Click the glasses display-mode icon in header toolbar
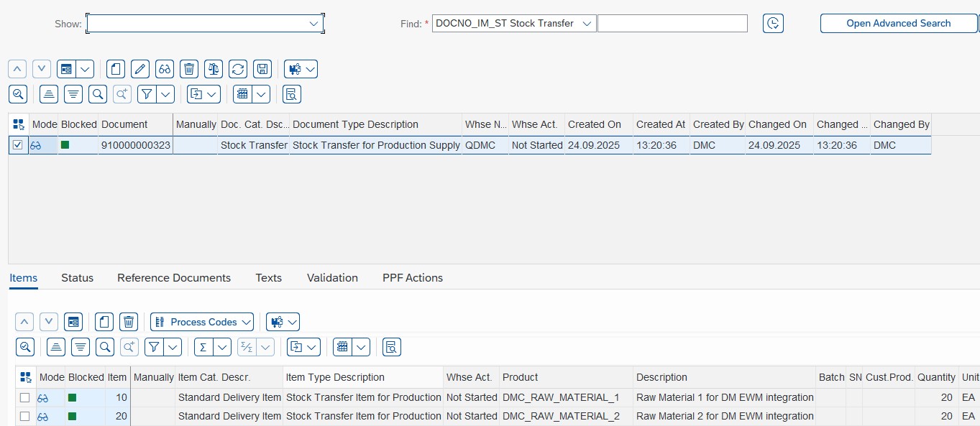980x426 pixels. 165,69
